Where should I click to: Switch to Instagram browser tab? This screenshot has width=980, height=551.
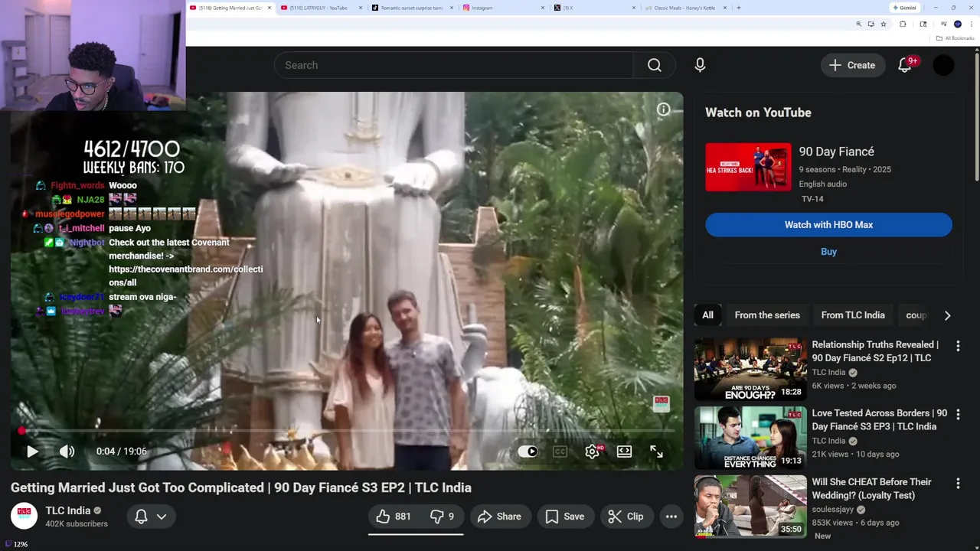coord(503,8)
